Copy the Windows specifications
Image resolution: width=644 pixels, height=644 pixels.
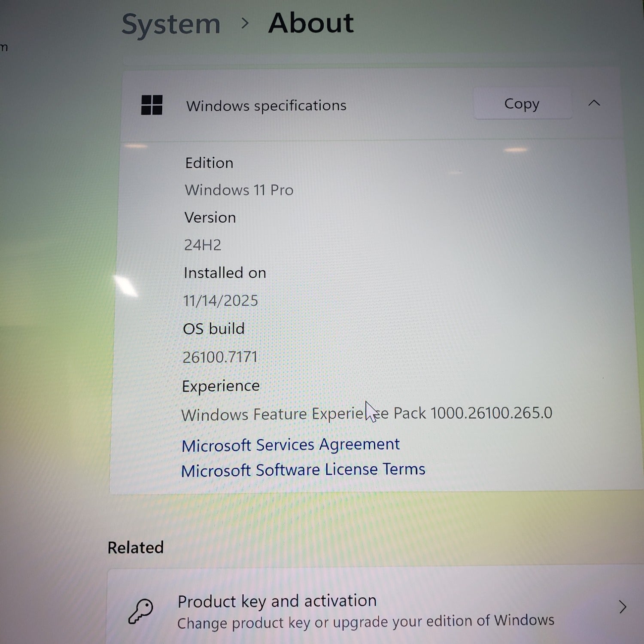[522, 104]
